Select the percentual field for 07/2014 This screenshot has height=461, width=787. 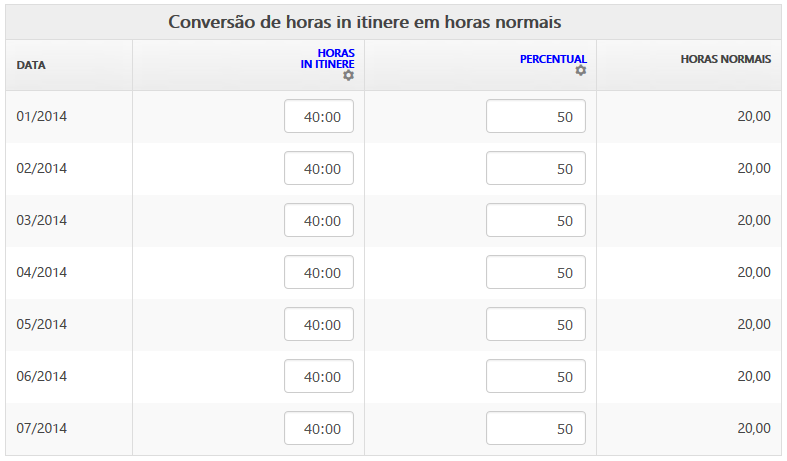click(x=536, y=428)
